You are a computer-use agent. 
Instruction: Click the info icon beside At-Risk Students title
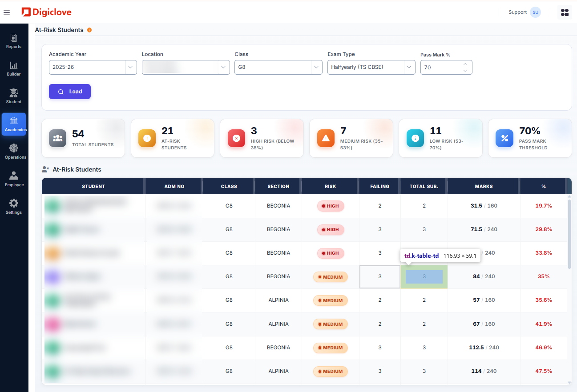89,30
